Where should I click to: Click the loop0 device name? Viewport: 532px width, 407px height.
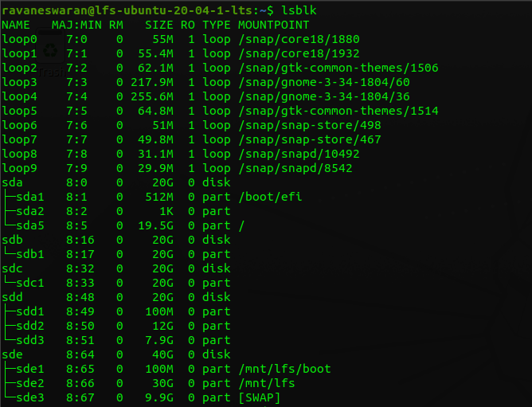tap(19, 39)
